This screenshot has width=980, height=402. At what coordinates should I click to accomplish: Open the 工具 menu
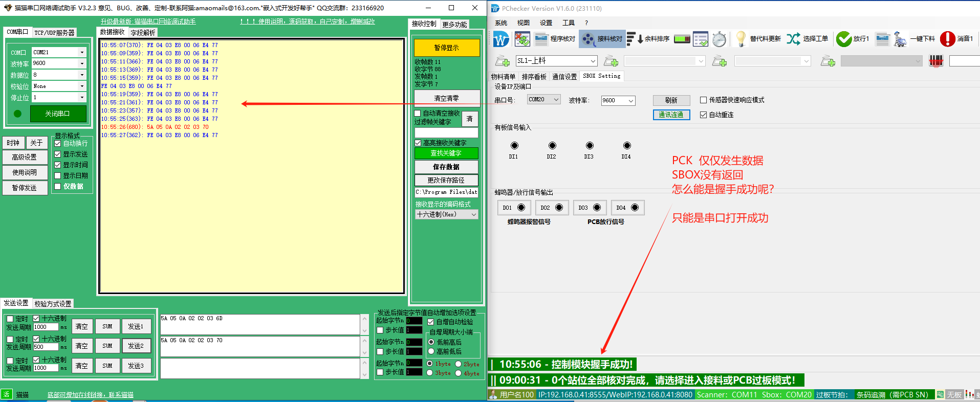point(568,23)
